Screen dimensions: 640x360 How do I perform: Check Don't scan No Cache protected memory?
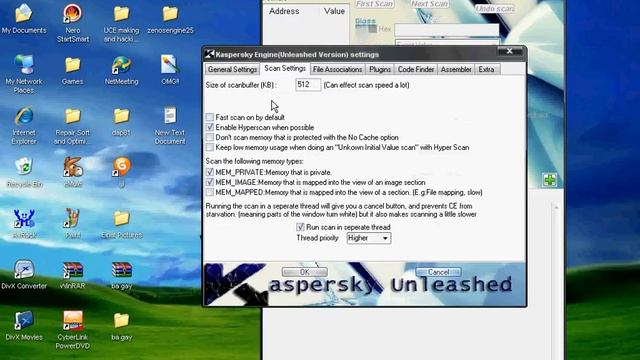coord(210,137)
